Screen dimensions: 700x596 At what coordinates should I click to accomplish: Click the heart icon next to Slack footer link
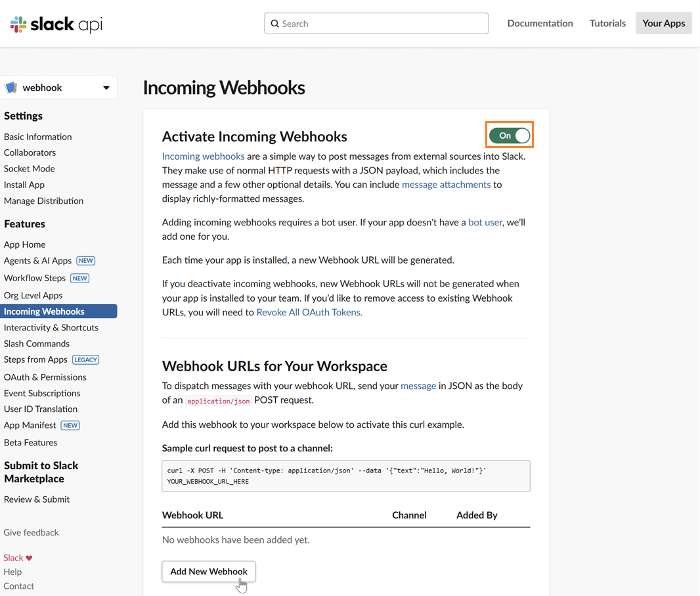[30, 557]
